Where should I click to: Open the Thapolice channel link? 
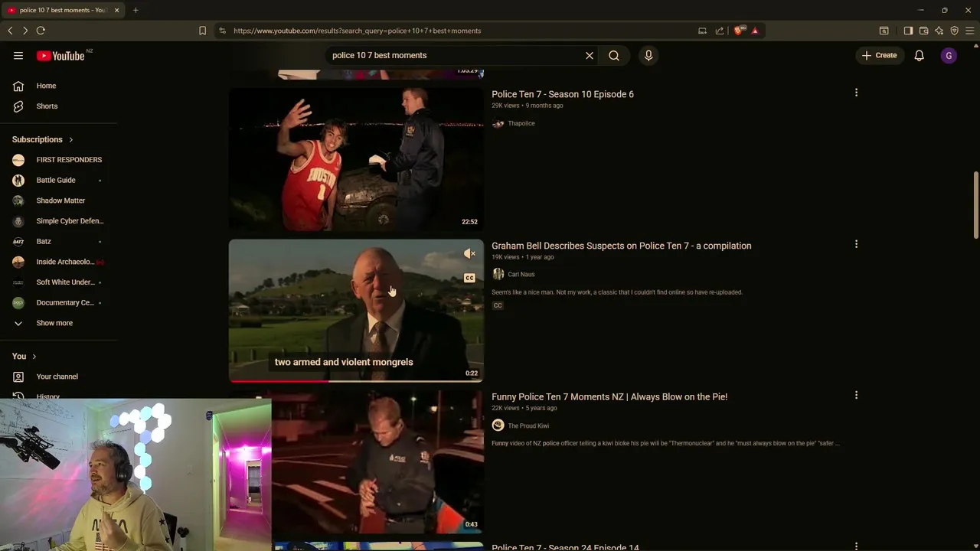(x=521, y=123)
